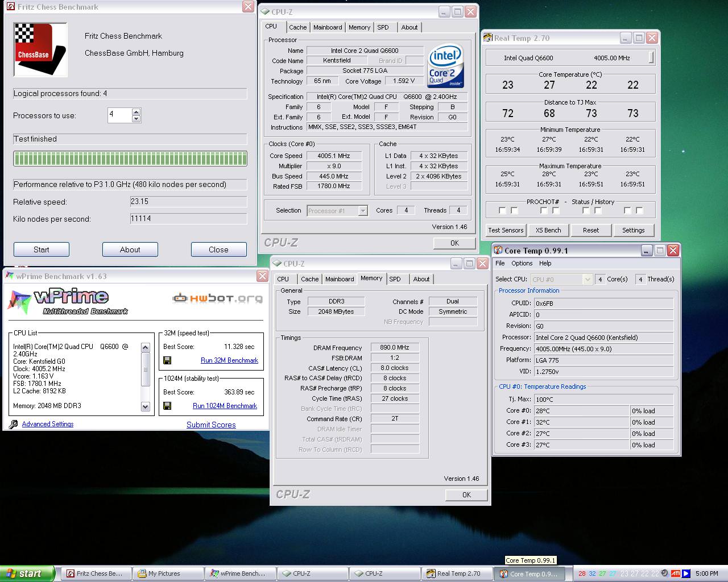Image resolution: width=728 pixels, height=582 pixels.
Task: Switch to Cache tab in the CPU-Z Processor window
Action: pyautogui.click(x=297, y=27)
